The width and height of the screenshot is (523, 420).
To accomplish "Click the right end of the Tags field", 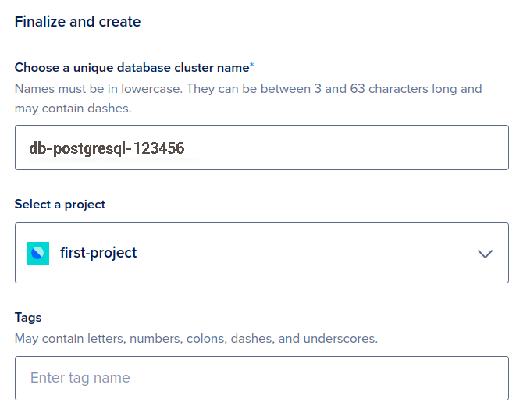I will (484, 378).
